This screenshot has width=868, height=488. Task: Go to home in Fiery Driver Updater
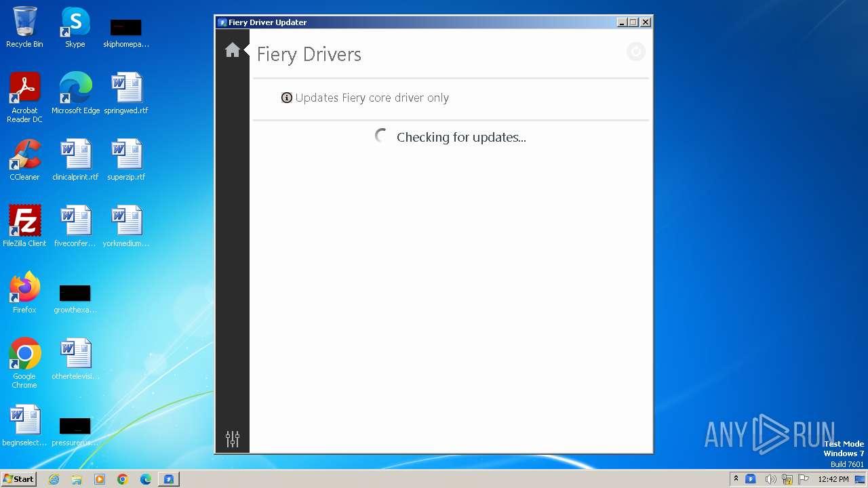click(x=233, y=50)
